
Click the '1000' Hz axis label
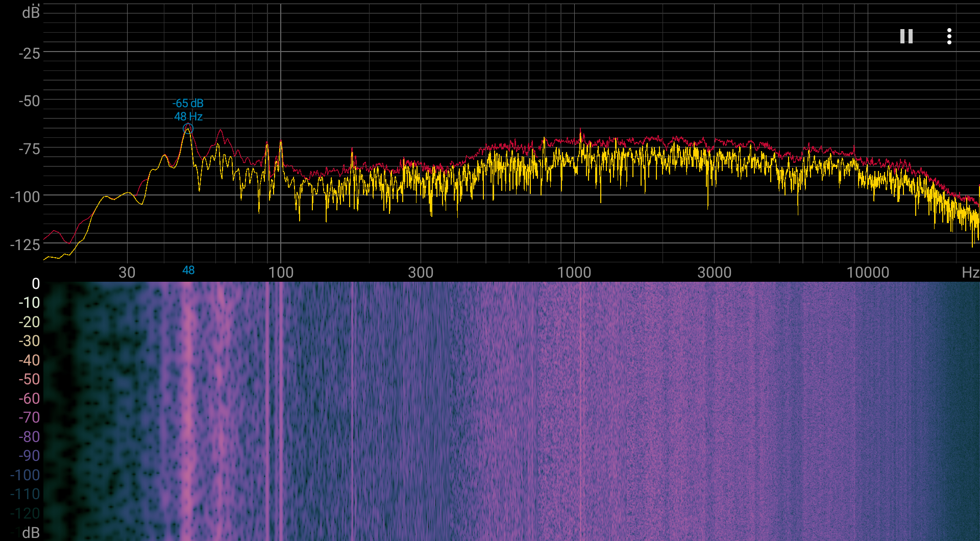[574, 272]
